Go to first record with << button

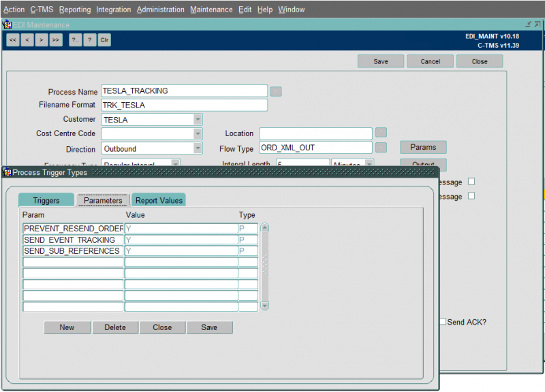[x=13, y=40]
